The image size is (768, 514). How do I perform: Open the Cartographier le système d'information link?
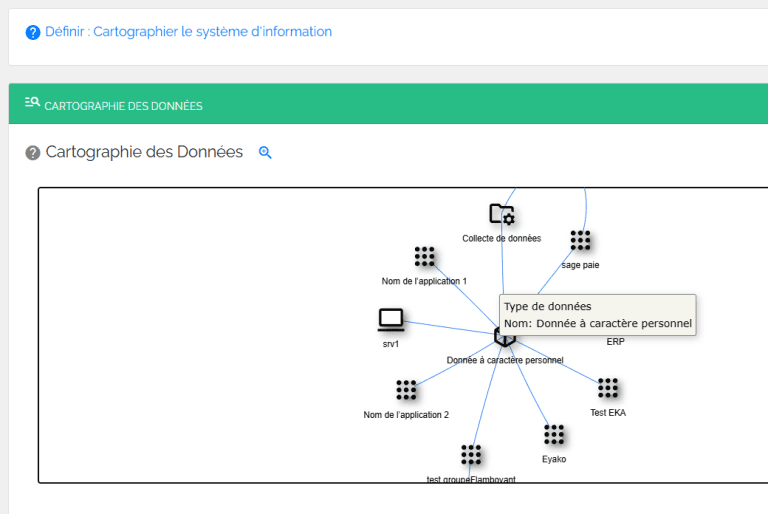[x=213, y=32]
